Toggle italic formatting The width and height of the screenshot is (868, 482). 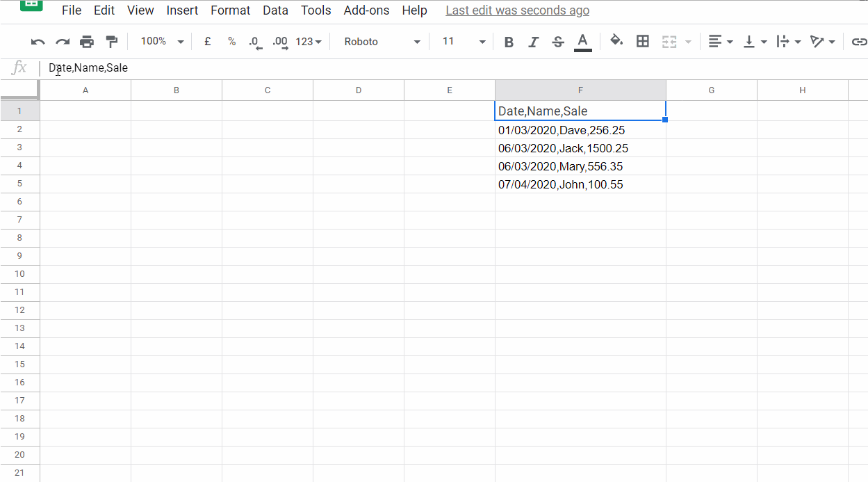point(533,41)
